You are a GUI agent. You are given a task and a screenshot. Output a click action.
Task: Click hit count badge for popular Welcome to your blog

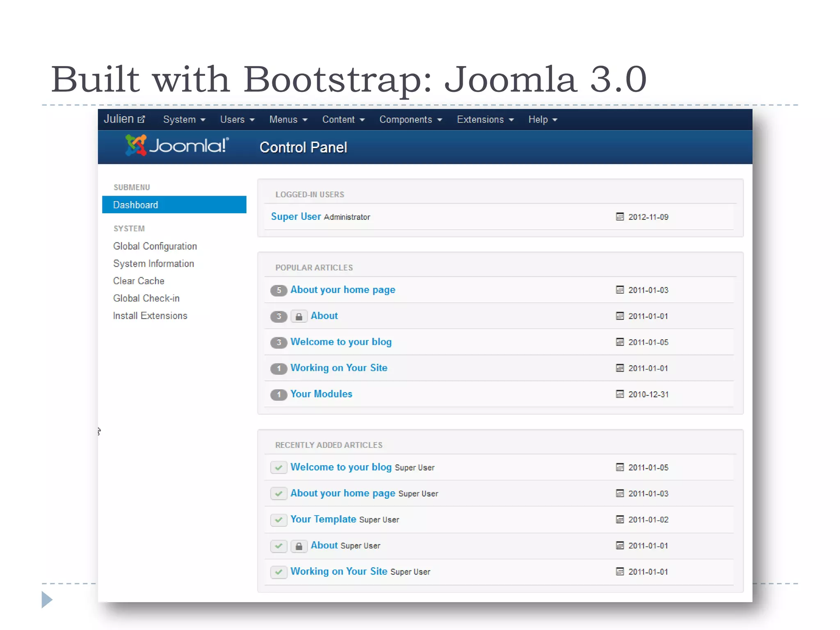(279, 342)
